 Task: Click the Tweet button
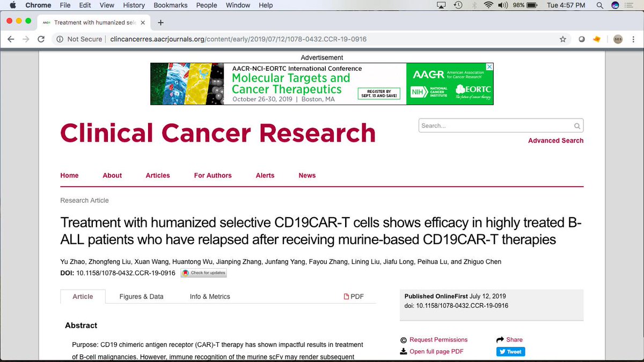point(510,352)
